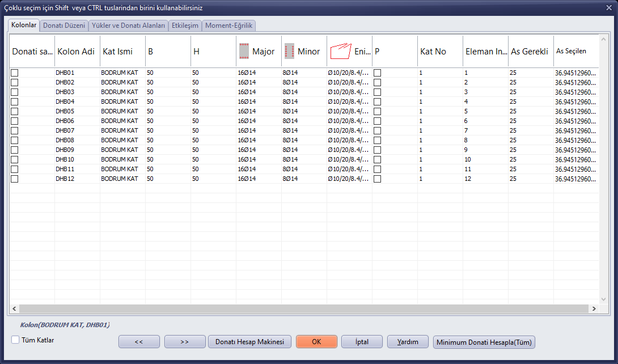618x364 pixels.
Task: Click the As Seçilen column header
Action: point(576,51)
